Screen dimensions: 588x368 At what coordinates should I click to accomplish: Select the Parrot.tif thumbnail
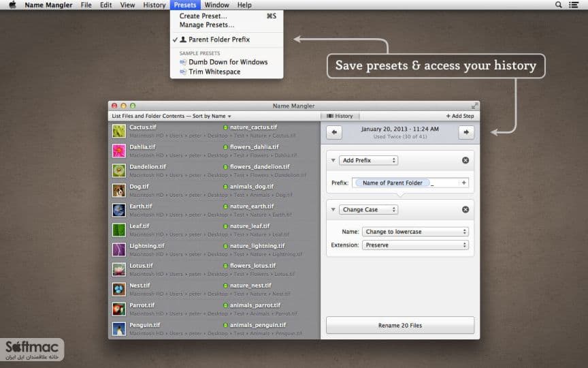coord(119,309)
